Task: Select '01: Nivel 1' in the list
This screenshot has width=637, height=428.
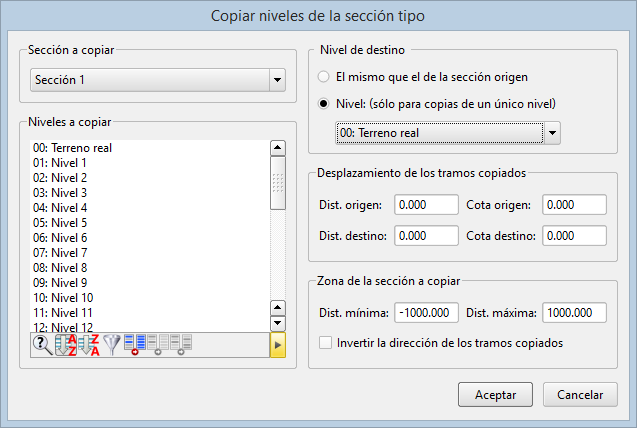Action: point(150,163)
